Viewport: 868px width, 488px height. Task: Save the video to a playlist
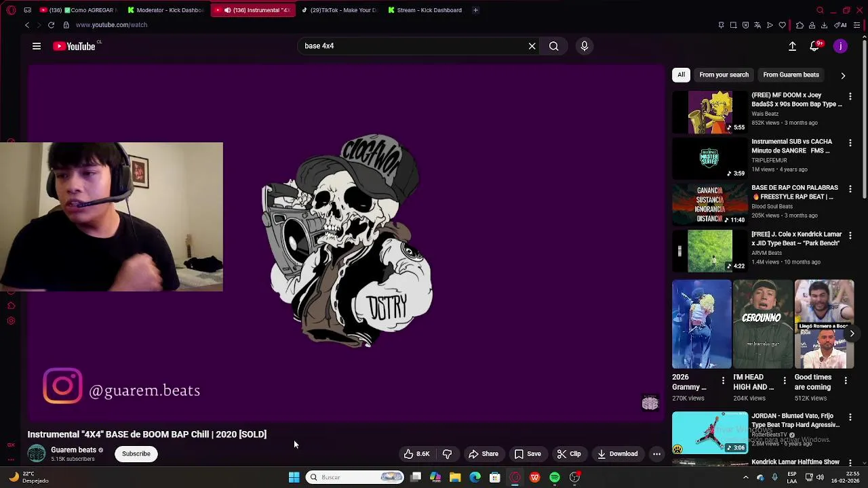528,454
